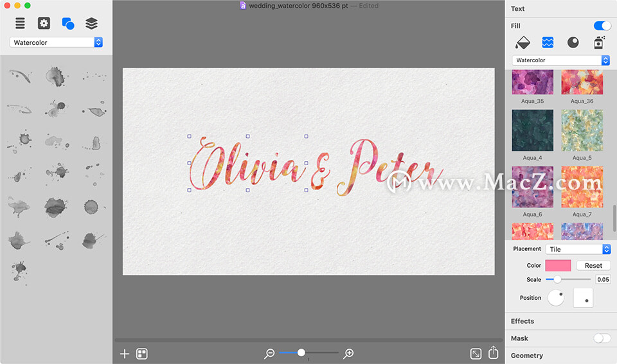This screenshot has height=364, width=617.
Task: Click the fit-to-window resize icon
Action: coord(476,354)
